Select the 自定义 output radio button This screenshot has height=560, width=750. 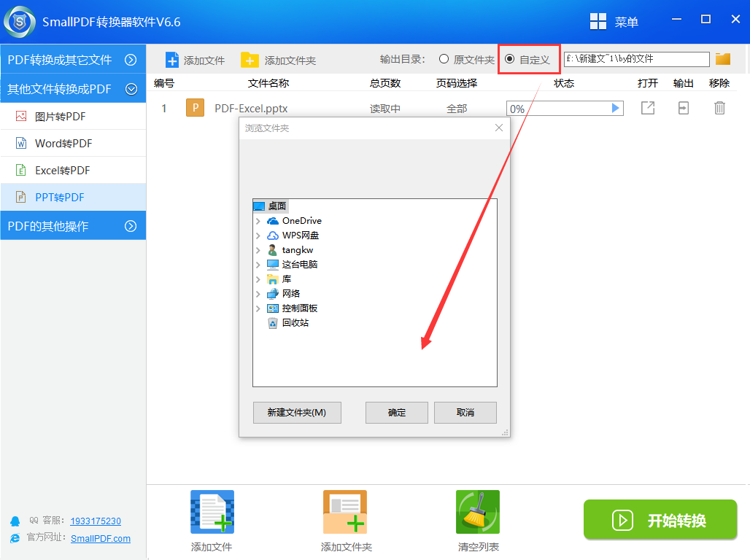[x=510, y=59]
